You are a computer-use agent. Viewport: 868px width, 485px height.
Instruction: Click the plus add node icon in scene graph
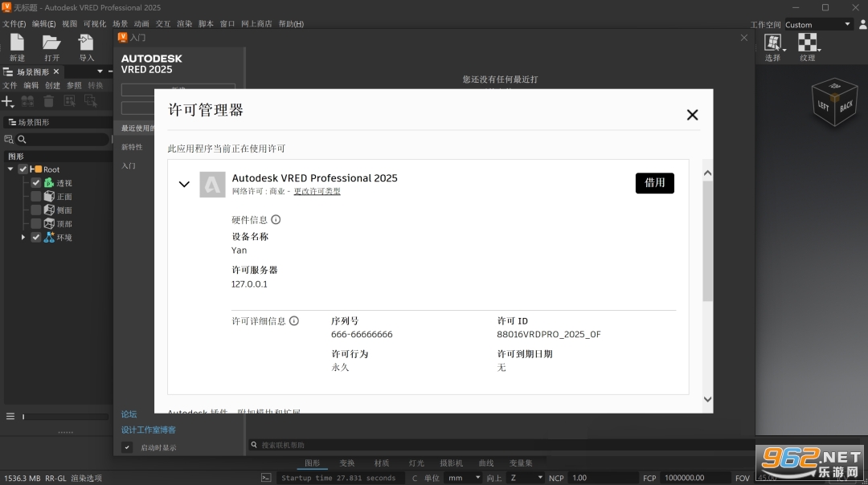(x=8, y=101)
